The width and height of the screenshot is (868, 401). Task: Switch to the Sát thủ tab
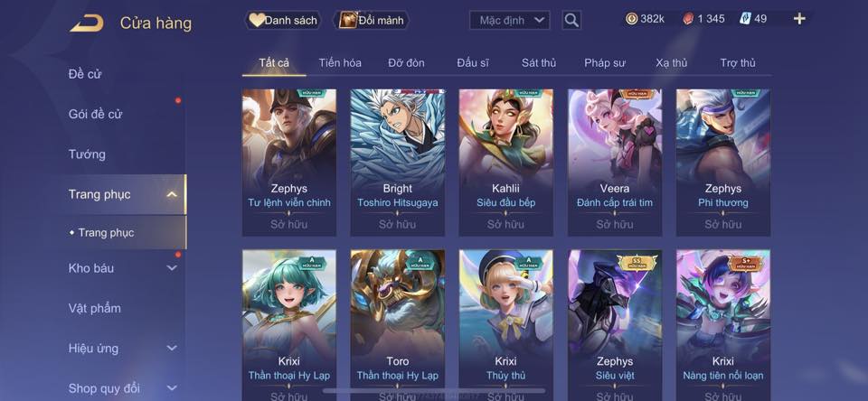pos(539,63)
